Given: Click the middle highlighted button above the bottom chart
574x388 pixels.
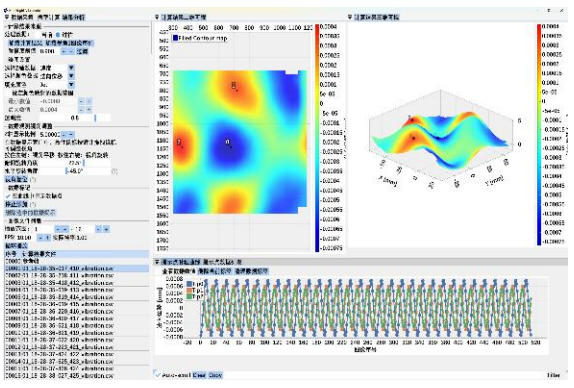Looking at the screenshot, I should tap(215, 272).
